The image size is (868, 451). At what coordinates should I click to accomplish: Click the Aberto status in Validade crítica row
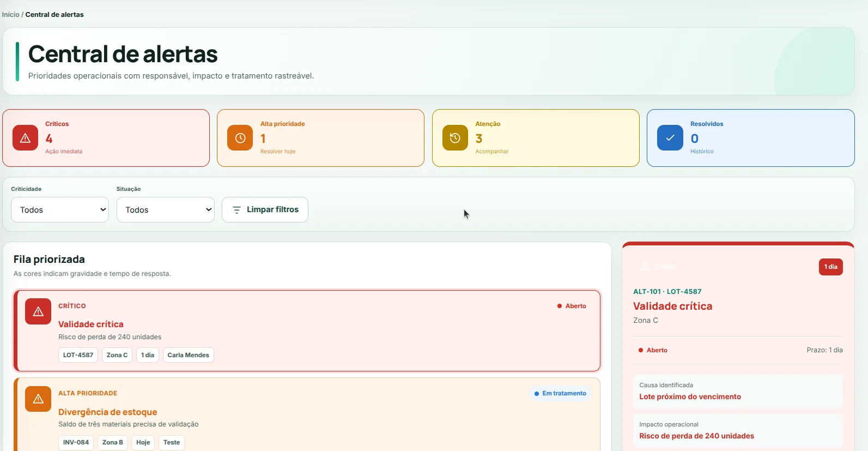point(572,306)
